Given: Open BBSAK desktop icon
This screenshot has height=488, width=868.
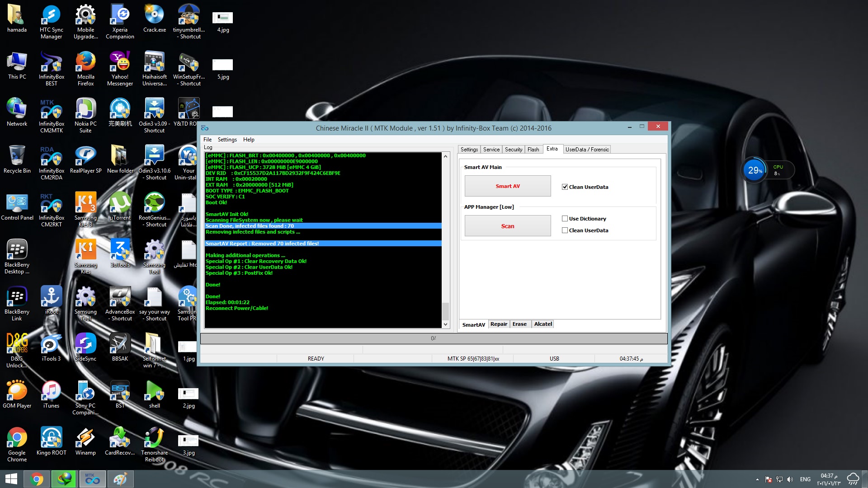Looking at the screenshot, I should click(120, 347).
